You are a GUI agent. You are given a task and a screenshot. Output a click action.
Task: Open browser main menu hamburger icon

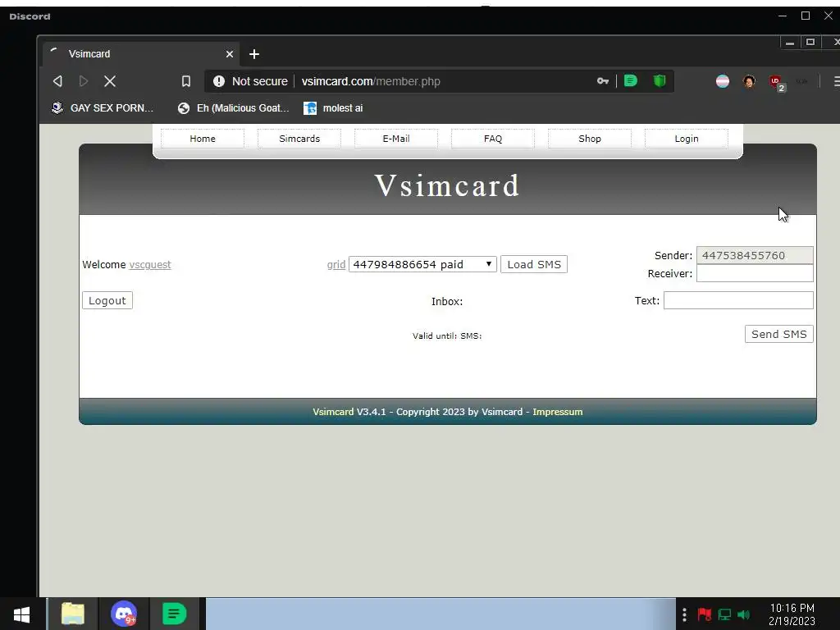tap(836, 81)
